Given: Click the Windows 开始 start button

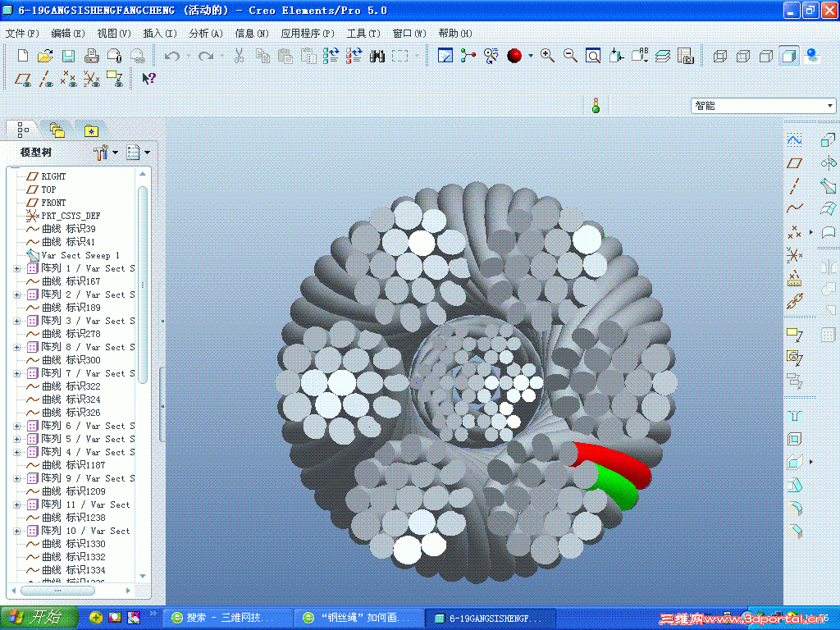Looking at the screenshot, I should pos(39,618).
